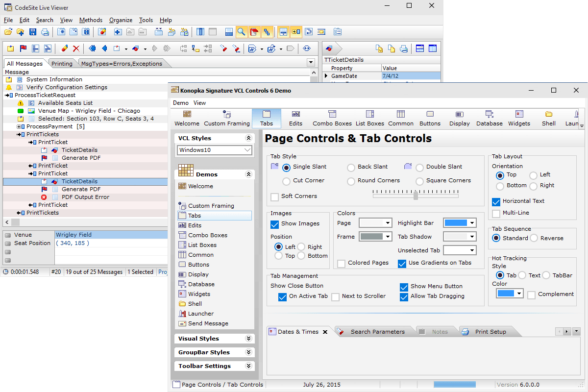Image resolution: width=588 pixels, height=392 pixels.
Task: Click the Hot Tracking Color blue swatch
Action: 506,294
